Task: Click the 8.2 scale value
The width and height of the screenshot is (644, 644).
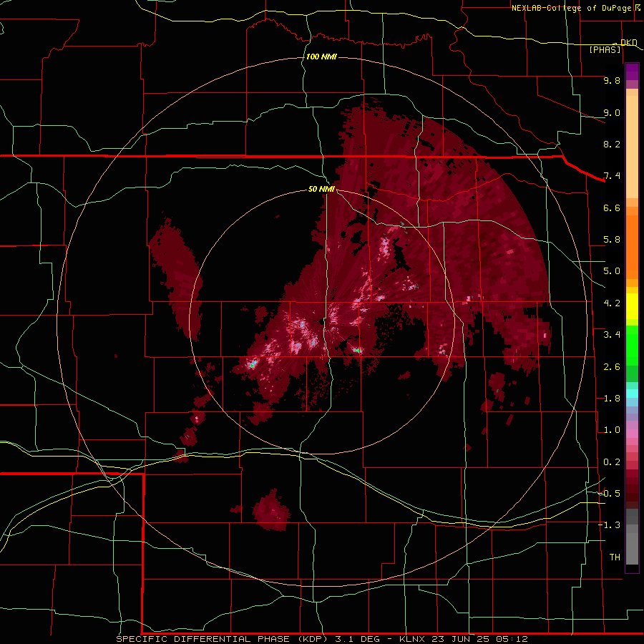Action: [612, 144]
